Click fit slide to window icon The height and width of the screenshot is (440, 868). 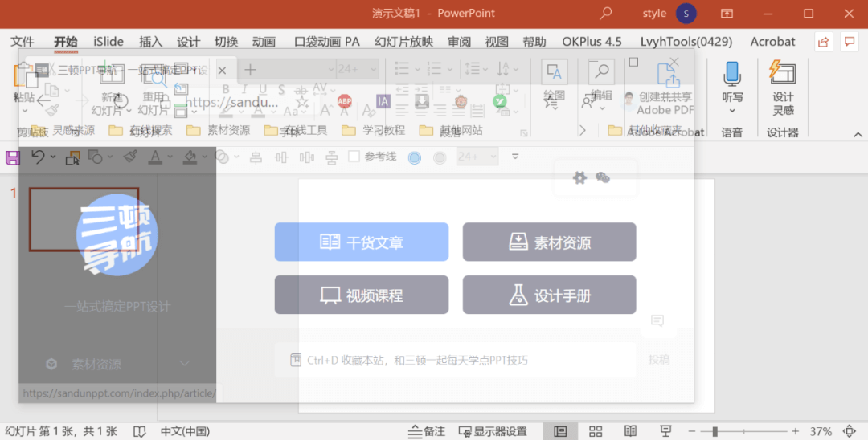850,431
